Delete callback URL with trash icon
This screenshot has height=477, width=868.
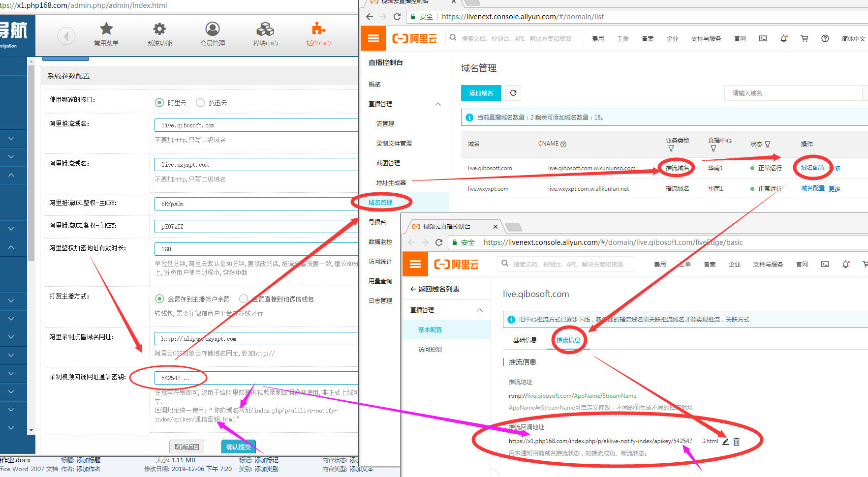(x=737, y=442)
